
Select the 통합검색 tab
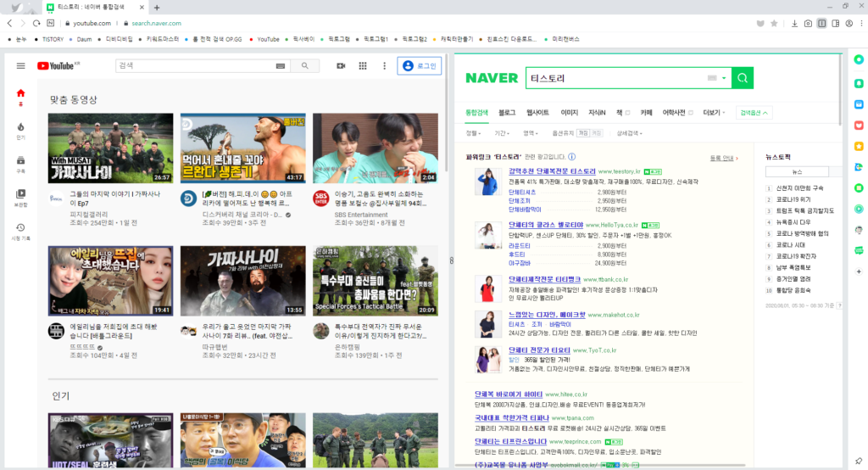(x=476, y=113)
